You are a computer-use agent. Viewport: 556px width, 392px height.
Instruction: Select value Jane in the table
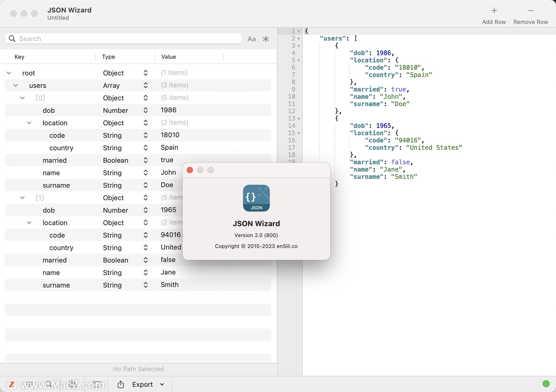(x=168, y=272)
